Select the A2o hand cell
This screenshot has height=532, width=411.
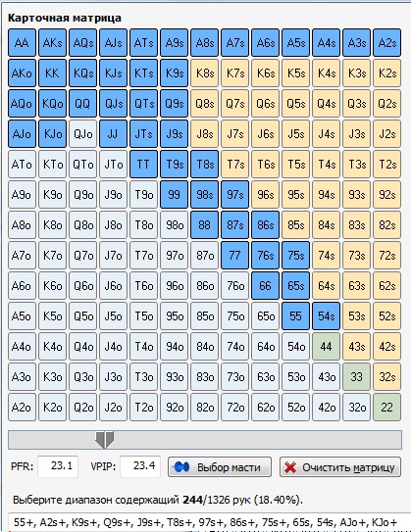point(23,408)
